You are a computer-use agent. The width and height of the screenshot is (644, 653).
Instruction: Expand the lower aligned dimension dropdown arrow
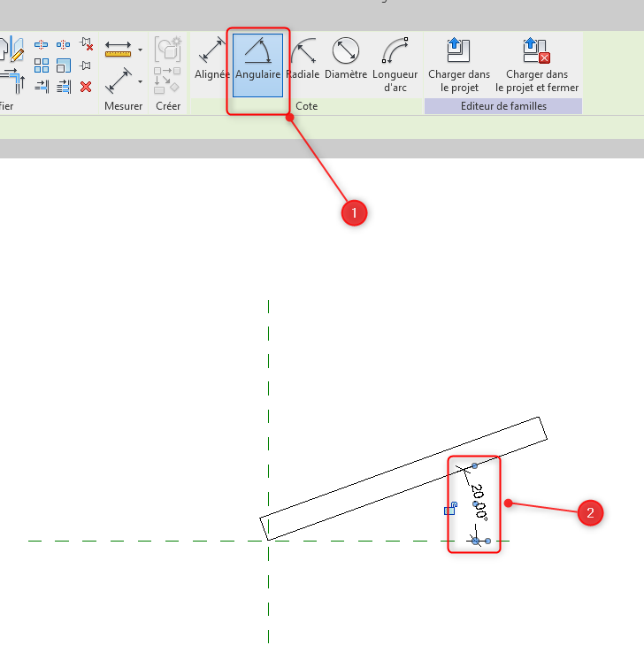coord(140,82)
